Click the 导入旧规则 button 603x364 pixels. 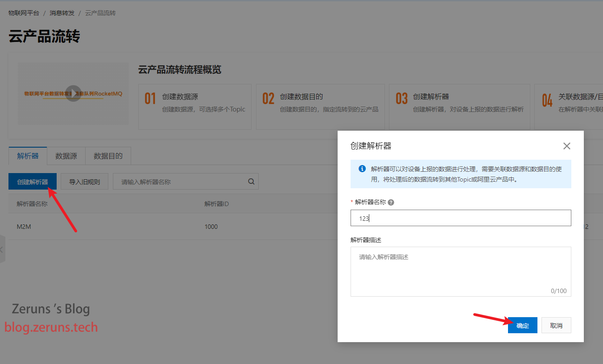tap(84, 182)
